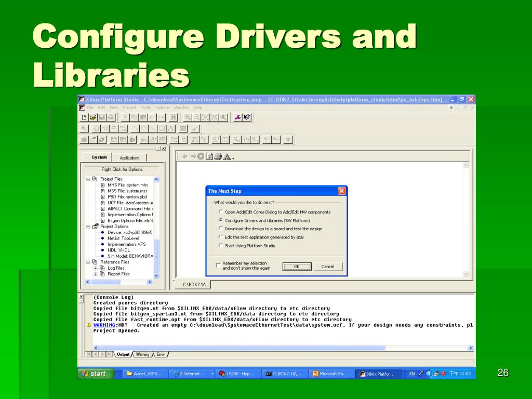Viewport: 532px width, 399px height.
Task: Check 'Remember my selection' checkbox
Action: point(218,265)
